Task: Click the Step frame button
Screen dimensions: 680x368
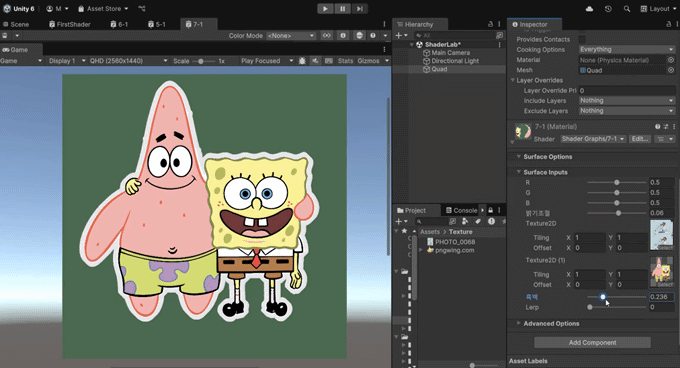Action: tap(360, 9)
